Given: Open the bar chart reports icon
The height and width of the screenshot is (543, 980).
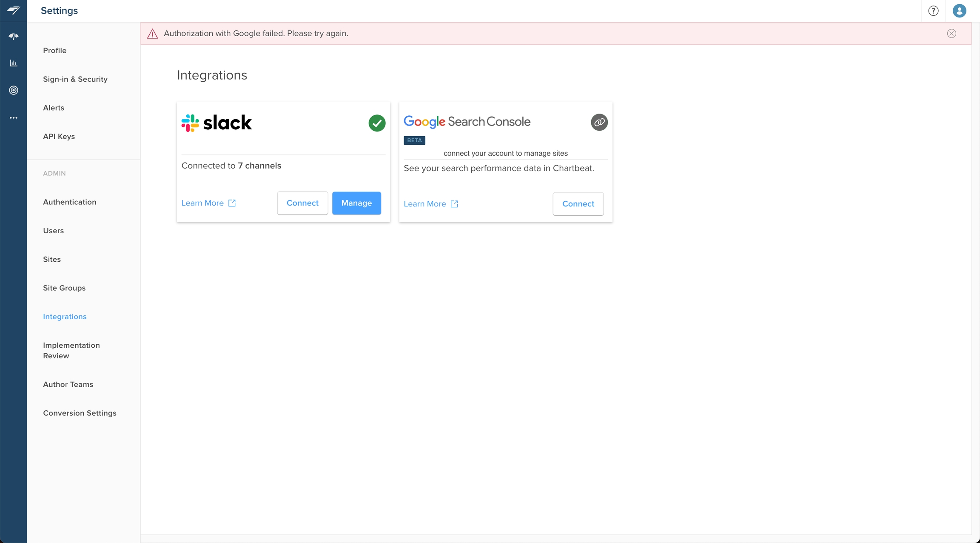Looking at the screenshot, I should pyautogui.click(x=13, y=63).
